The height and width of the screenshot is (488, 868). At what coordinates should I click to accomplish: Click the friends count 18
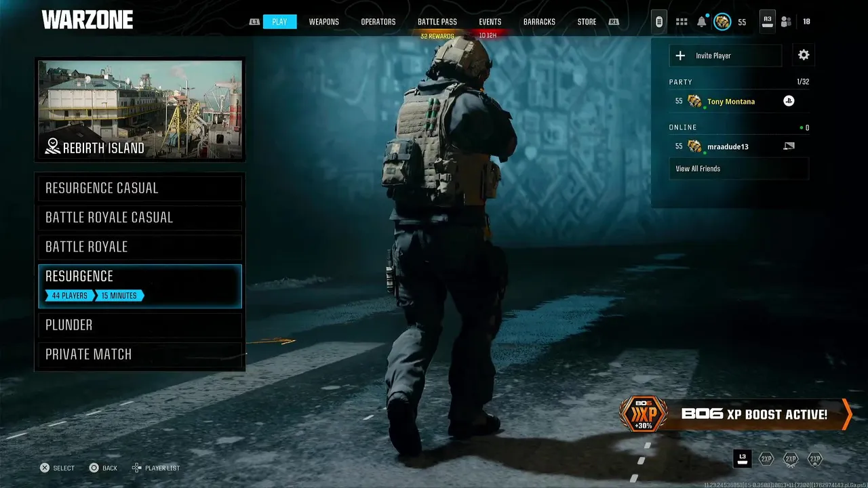pyautogui.click(x=806, y=22)
